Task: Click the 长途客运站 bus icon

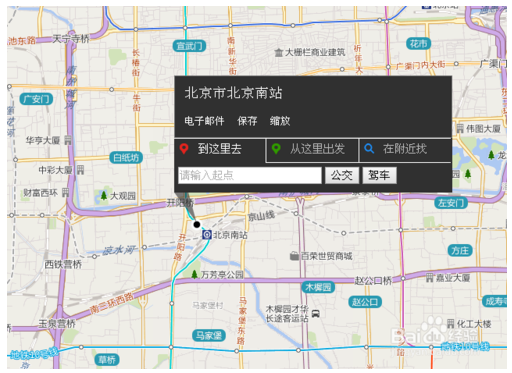Action: pyautogui.click(x=316, y=314)
